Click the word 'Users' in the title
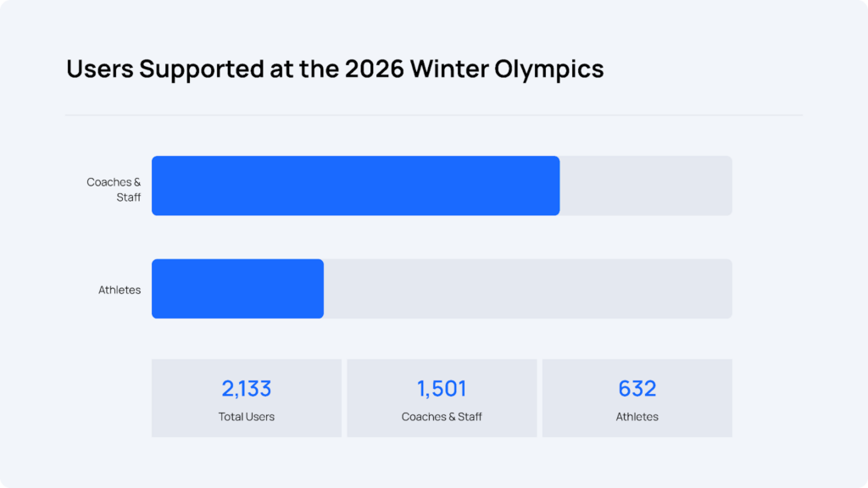This screenshot has height=488, width=868. pyautogui.click(x=100, y=69)
